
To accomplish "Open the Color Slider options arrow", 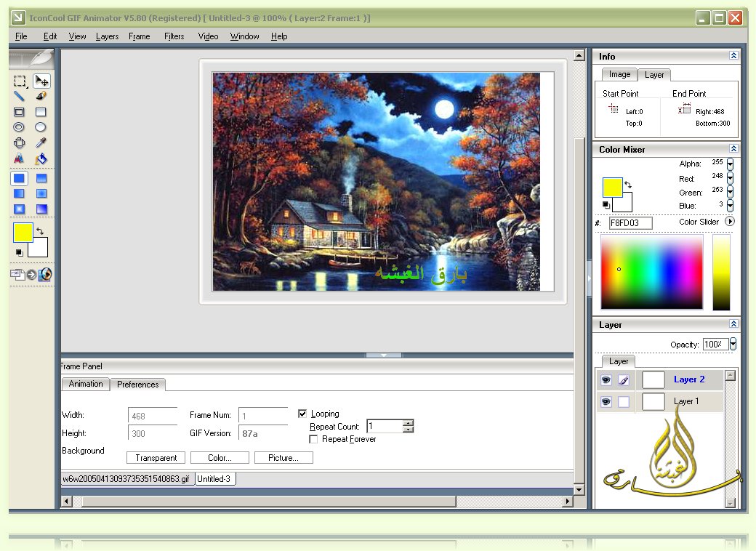I will pyautogui.click(x=730, y=221).
